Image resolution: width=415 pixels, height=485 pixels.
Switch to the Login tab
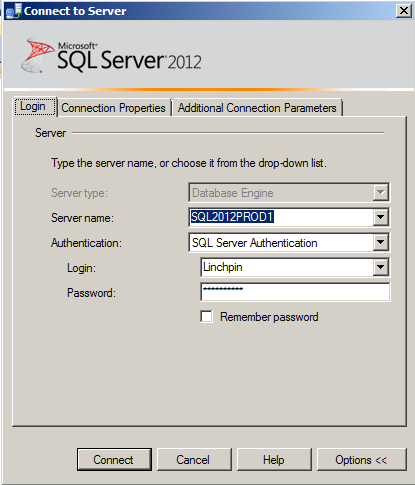click(x=35, y=107)
